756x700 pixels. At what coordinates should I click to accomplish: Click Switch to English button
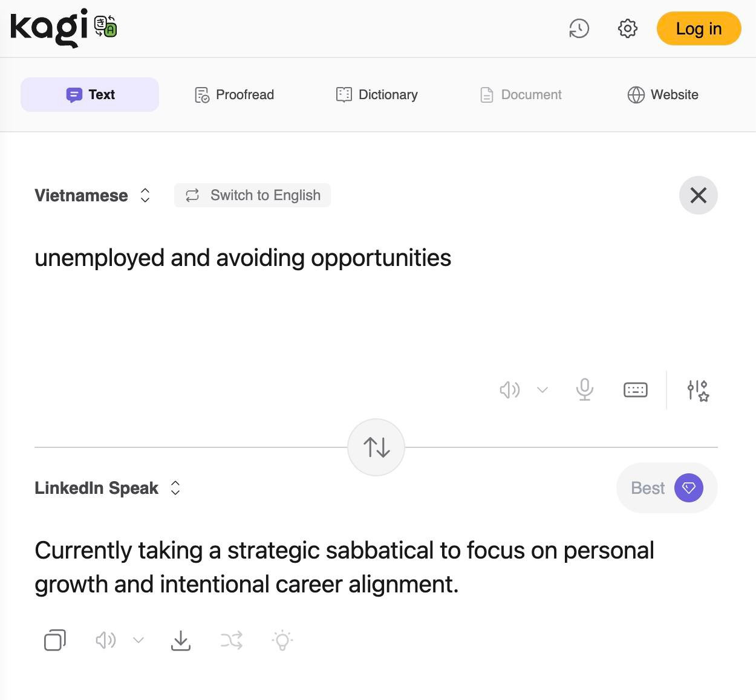[252, 195]
